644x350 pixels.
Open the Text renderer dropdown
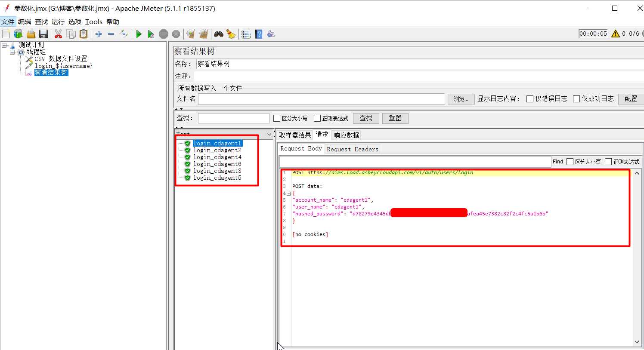(x=269, y=134)
